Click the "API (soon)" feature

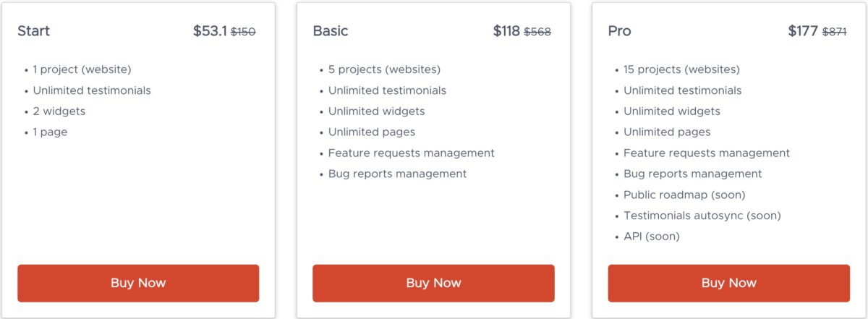[x=651, y=237]
